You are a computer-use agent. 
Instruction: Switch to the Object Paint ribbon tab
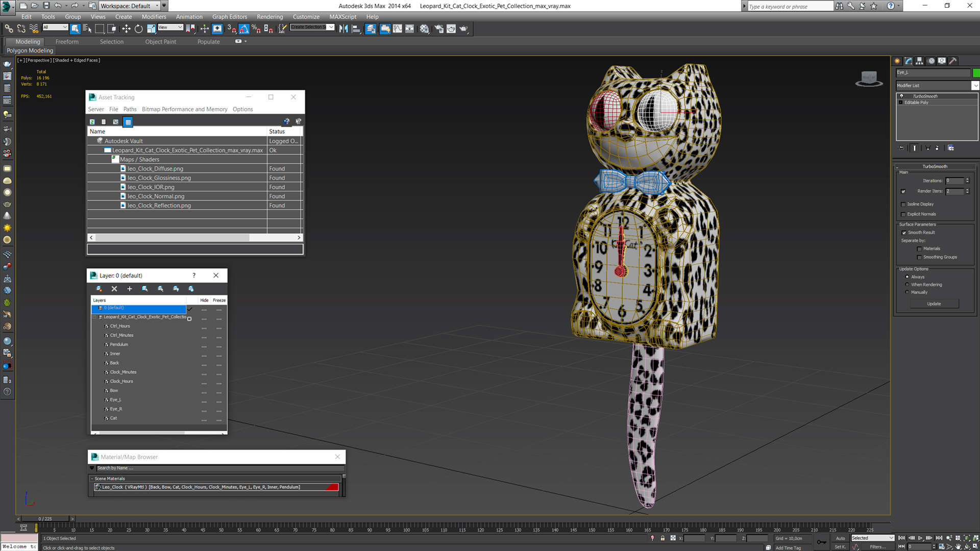(x=160, y=42)
